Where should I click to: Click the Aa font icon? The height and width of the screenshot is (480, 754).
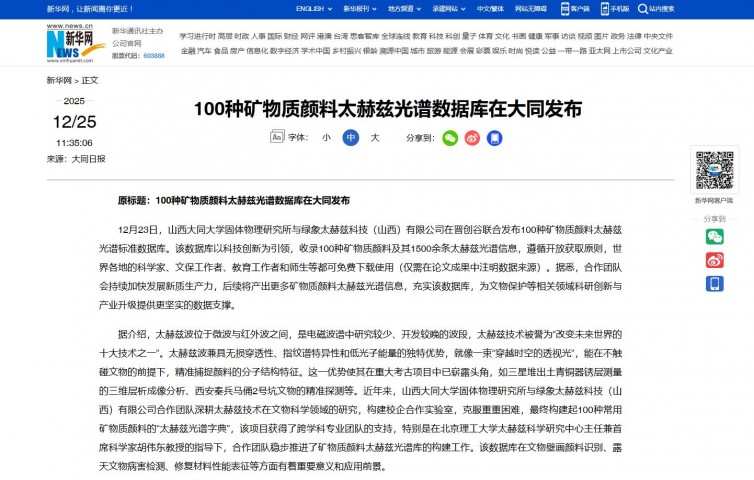277,138
